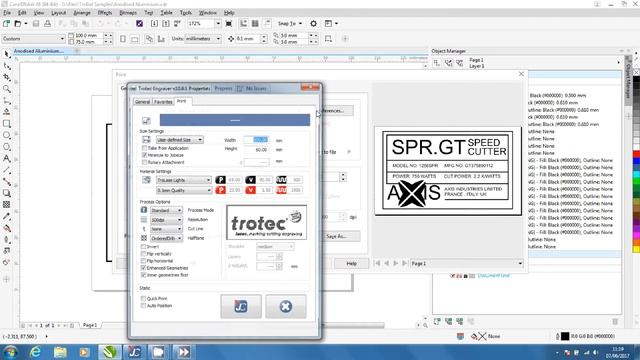Enable Auto Position checkbox

(143, 306)
